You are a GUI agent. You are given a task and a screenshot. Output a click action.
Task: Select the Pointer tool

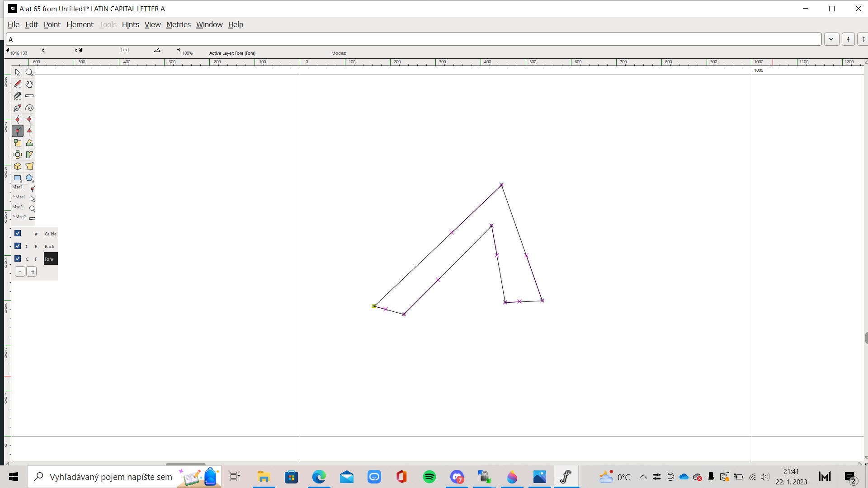click(x=17, y=72)
